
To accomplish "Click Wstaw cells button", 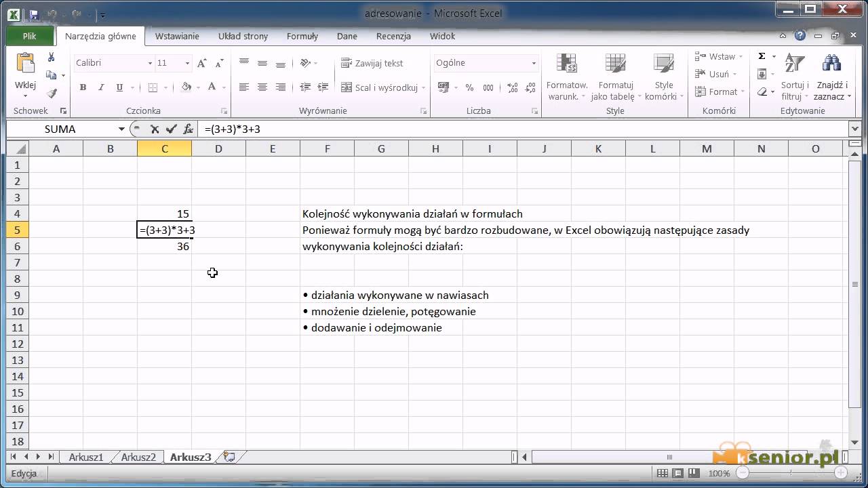I will pos(719,57).
